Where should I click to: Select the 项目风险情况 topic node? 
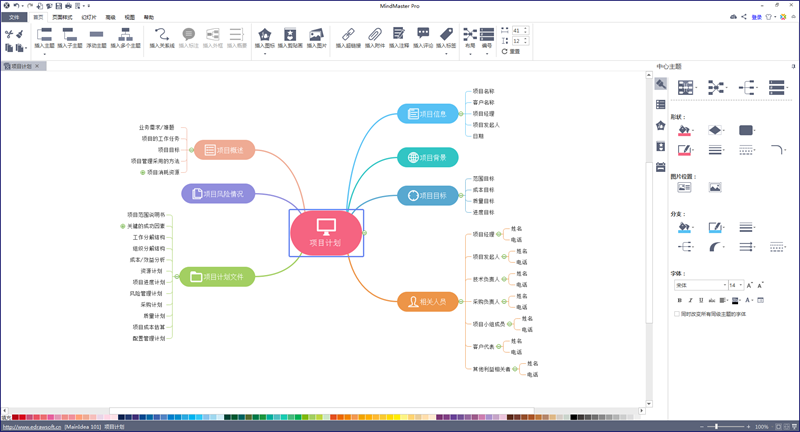(219, 194)
